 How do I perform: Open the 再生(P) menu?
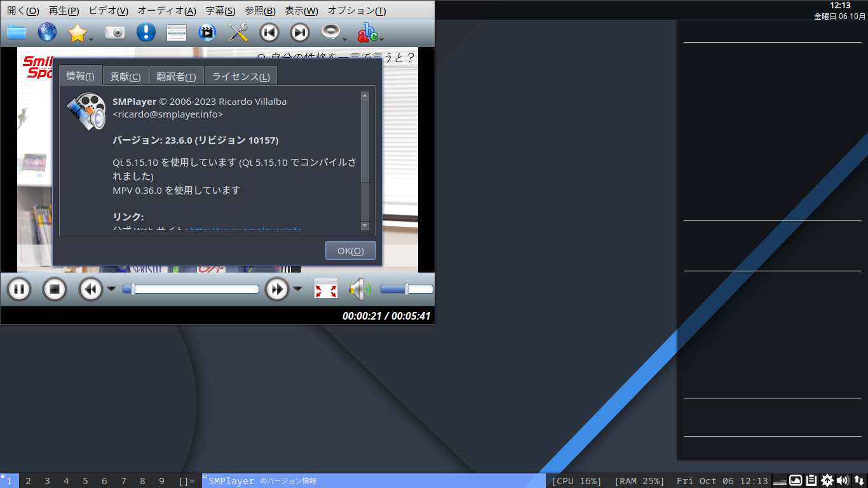point(64,10)
